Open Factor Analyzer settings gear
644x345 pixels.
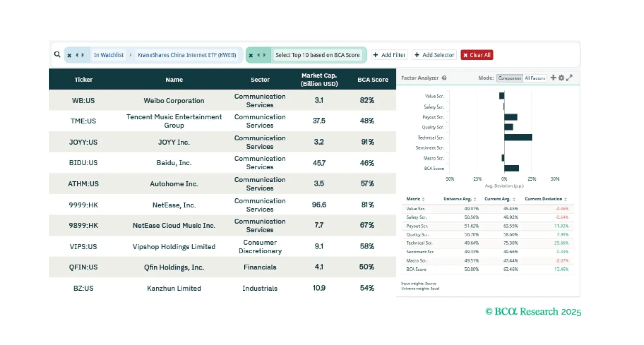tap(561, 78)
